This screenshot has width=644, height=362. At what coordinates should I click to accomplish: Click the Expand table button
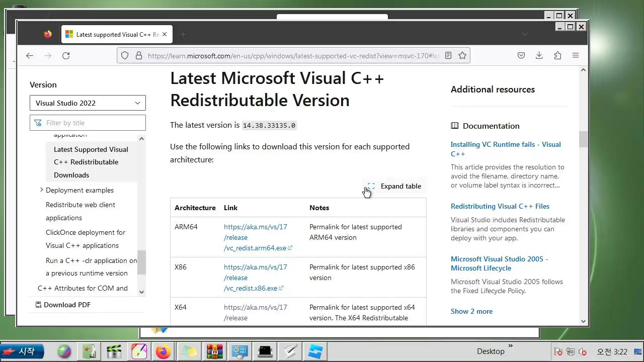point(394,186)
